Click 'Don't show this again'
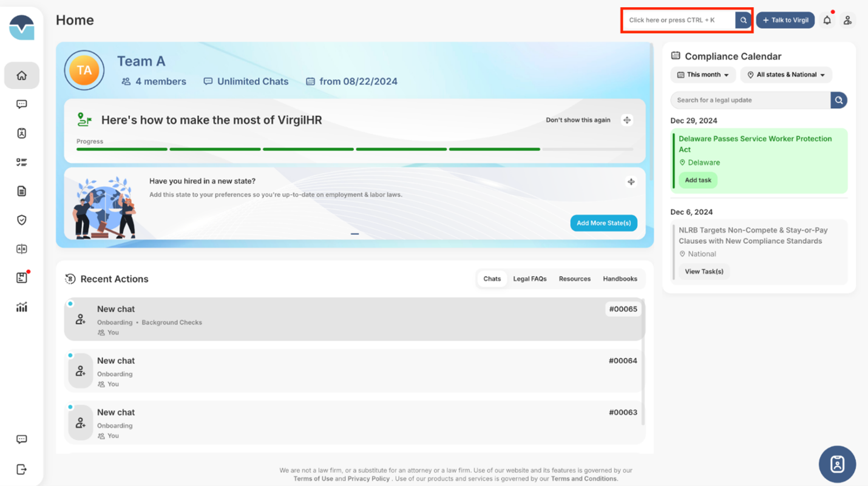Image resolution: width=868 pixels, height=486 pixels. point(578,120)
